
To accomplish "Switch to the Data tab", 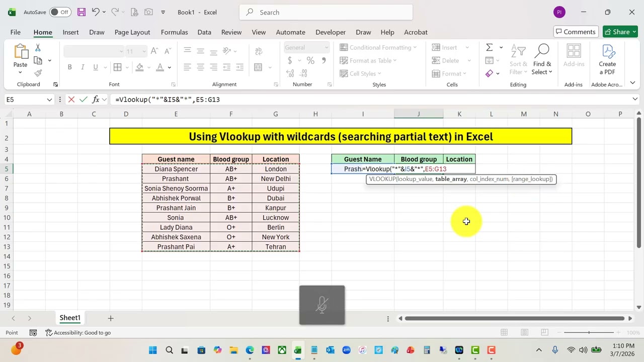I will click(204, 32).
